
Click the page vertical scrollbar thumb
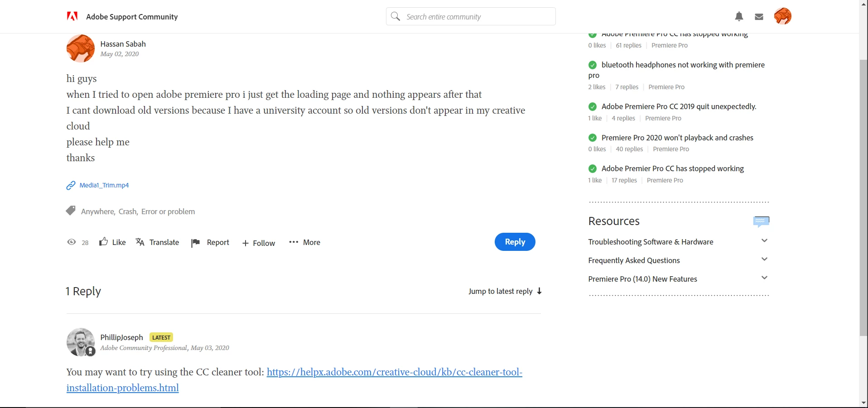[x=863, y=197]
